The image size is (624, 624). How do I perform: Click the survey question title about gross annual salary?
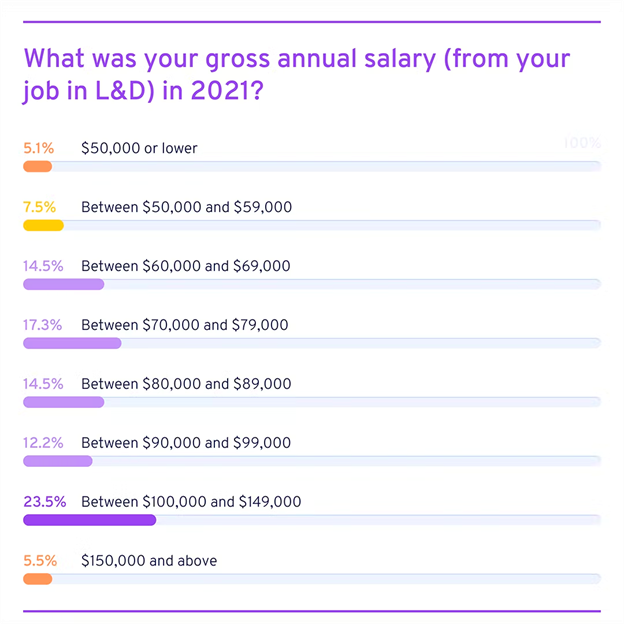[298, 73]
